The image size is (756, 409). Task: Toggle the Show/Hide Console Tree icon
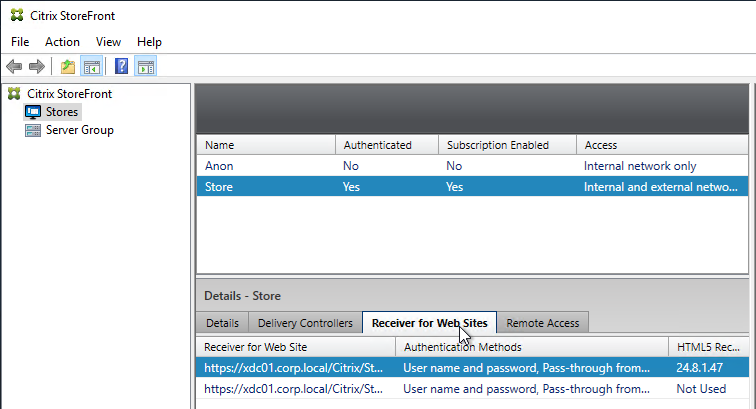point(91,67)
